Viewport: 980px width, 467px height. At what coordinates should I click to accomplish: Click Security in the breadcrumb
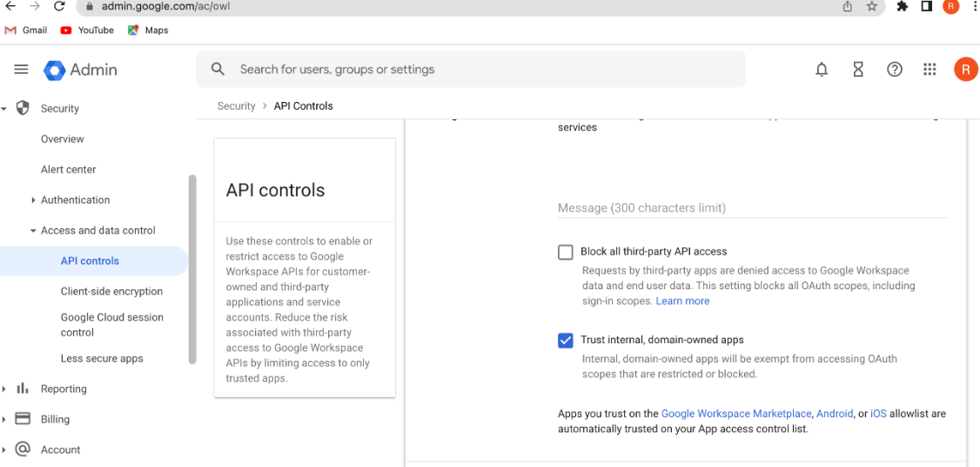click(236, 105)
